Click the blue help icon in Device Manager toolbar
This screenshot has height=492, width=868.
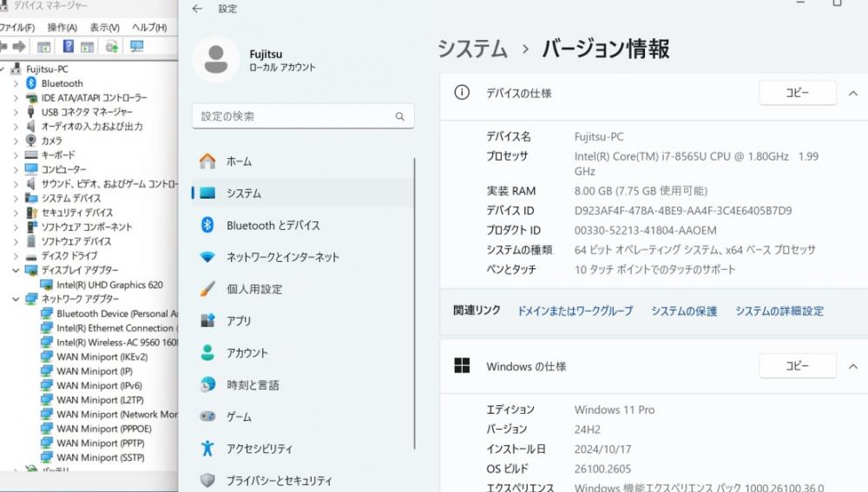(x=68, y=47)
